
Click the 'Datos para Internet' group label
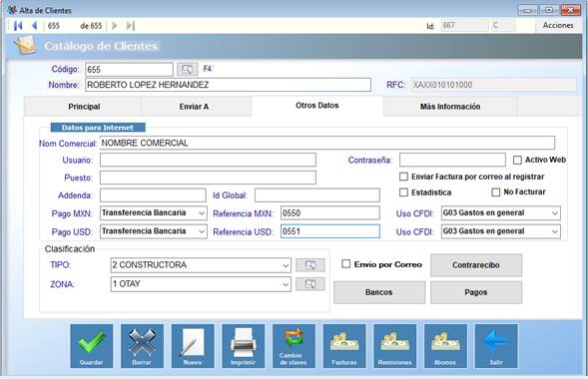pyautogui.click(x=98, y=128)
